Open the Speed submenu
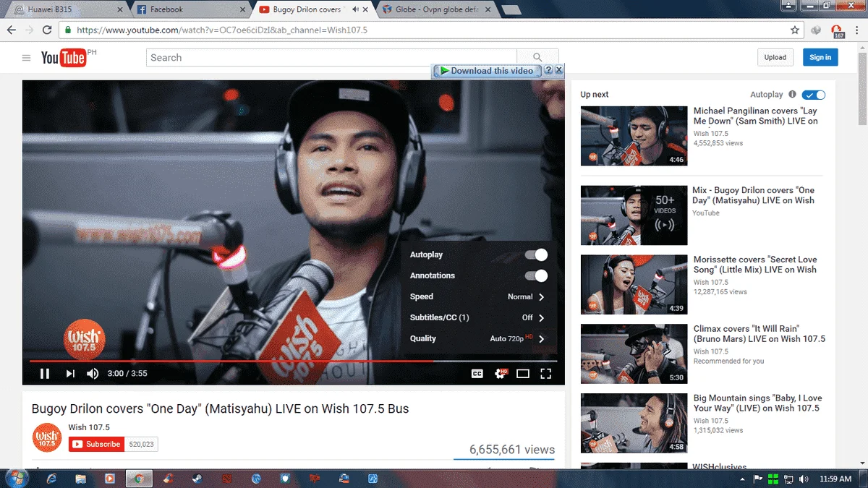Viewport: 868px width, 488px height. tap(479, 296)
